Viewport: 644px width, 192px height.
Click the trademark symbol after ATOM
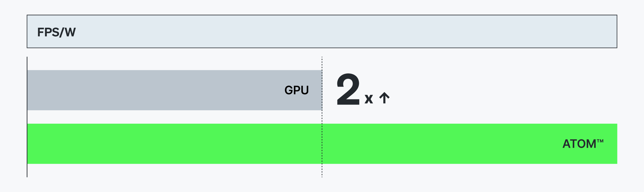click(x=600, y=141)
